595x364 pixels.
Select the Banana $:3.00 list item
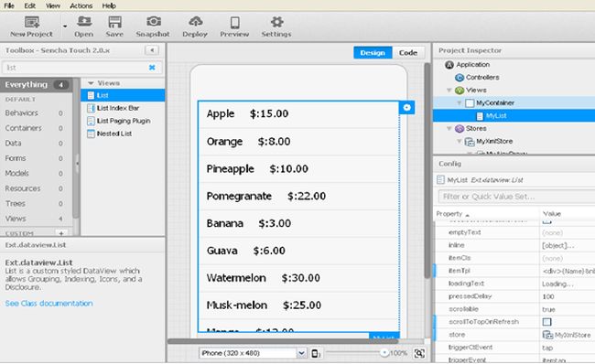pyautogui.click(x=299, y=223)
